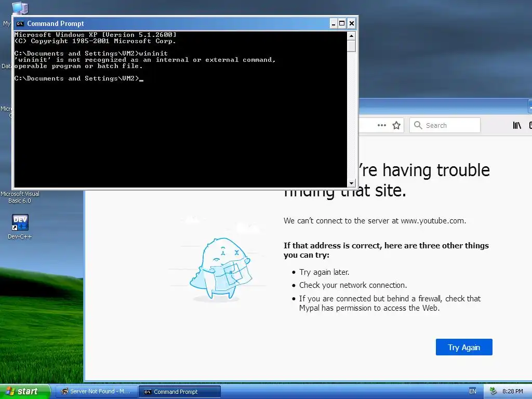The image size is (532, 399).
Task: Click the EN language indicator in the taskbar
Action: tap(473, 391)
